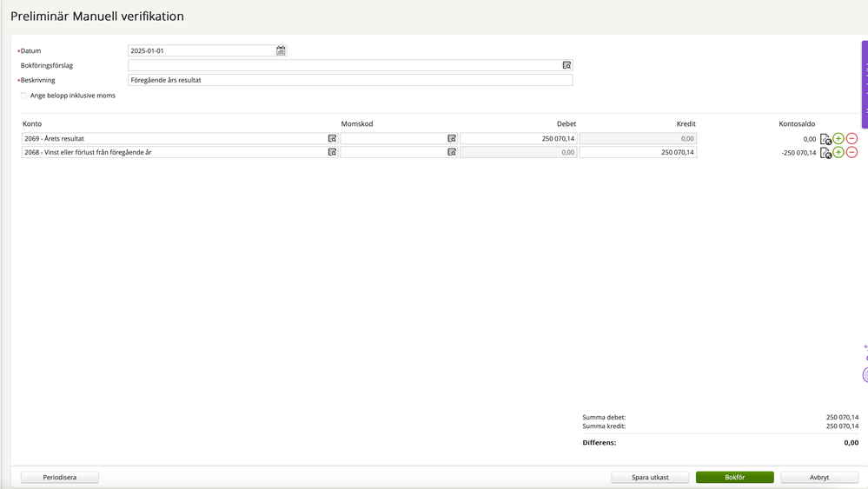Open account lookup for 2069 row

332,138
